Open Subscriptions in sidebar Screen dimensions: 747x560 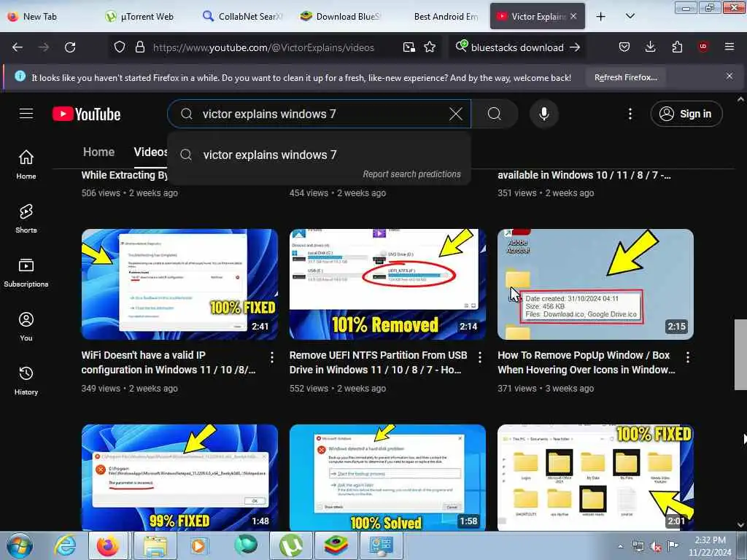tap(26, 273)
